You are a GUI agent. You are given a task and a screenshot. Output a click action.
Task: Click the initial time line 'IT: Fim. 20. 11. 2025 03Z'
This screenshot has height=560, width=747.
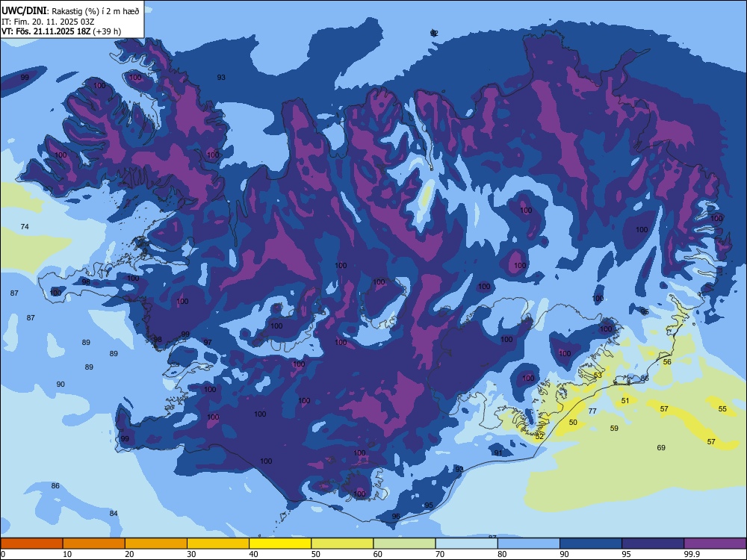48,22
